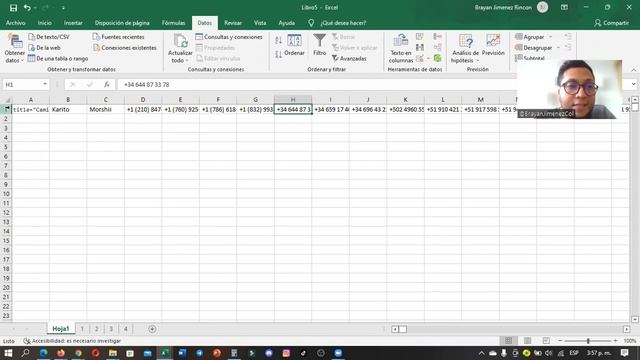
Task: Click the Save icon in title bar
Action: [13, 8]
